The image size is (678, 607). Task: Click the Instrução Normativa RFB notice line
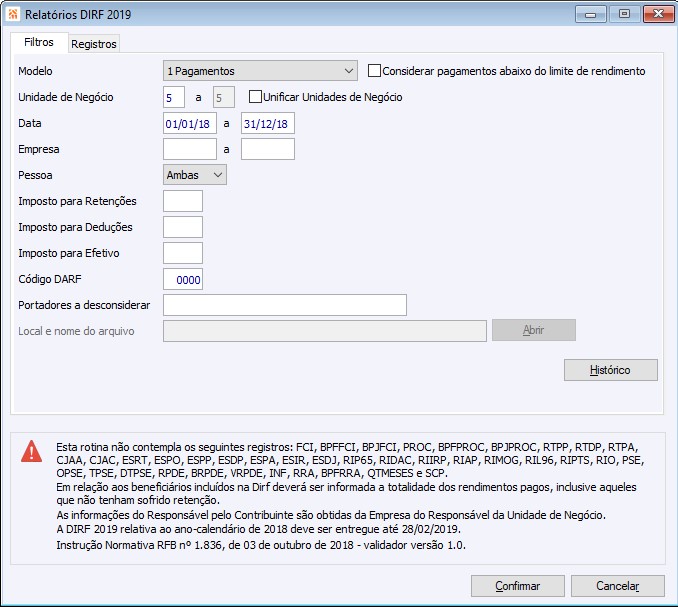point(261,545)
